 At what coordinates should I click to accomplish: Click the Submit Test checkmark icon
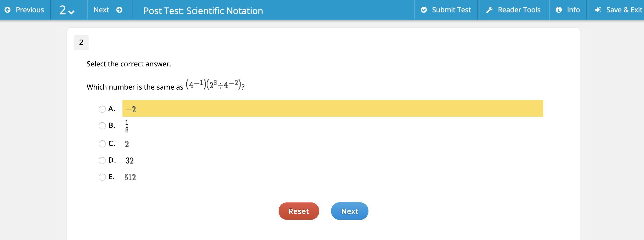(x=424, y=10)
